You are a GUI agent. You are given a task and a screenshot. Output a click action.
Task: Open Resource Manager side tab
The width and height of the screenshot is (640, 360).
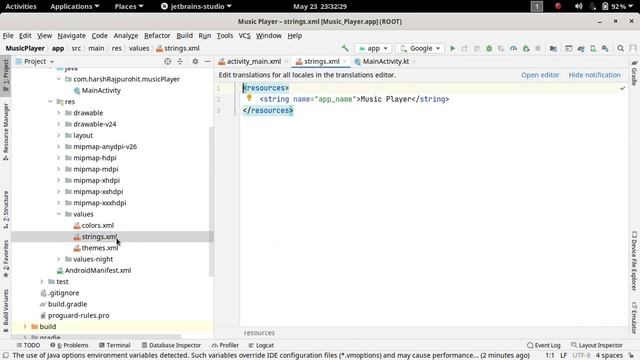6,131
